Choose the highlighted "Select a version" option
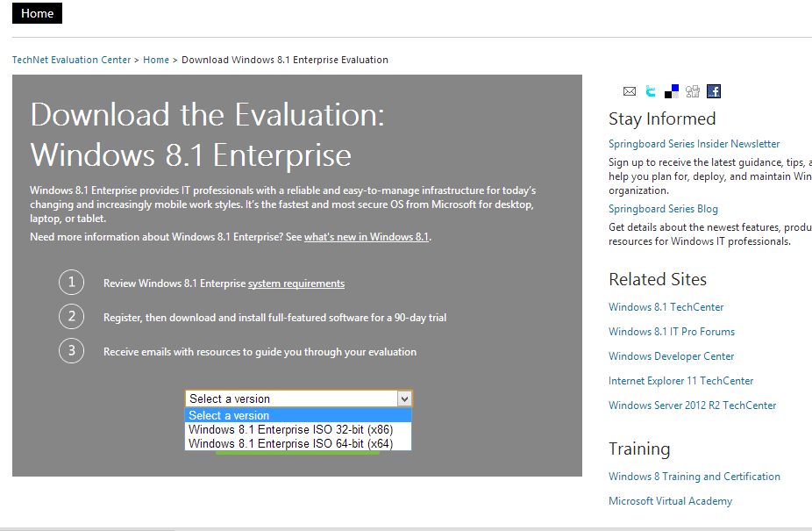Viewport: 812px width, 531px height. 298,415
